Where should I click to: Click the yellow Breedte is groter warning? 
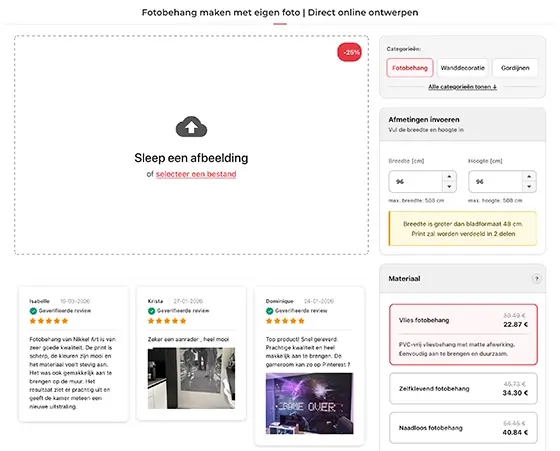(463, 229)
